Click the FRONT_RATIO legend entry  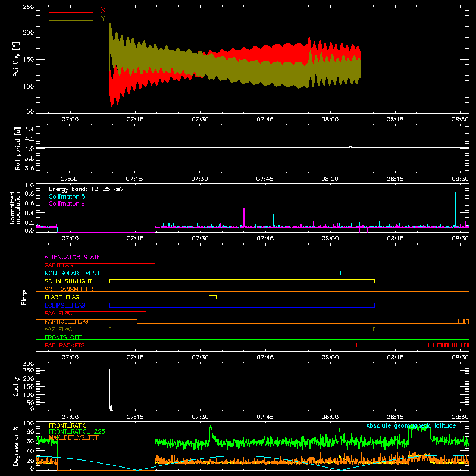[x=68, y=425]
